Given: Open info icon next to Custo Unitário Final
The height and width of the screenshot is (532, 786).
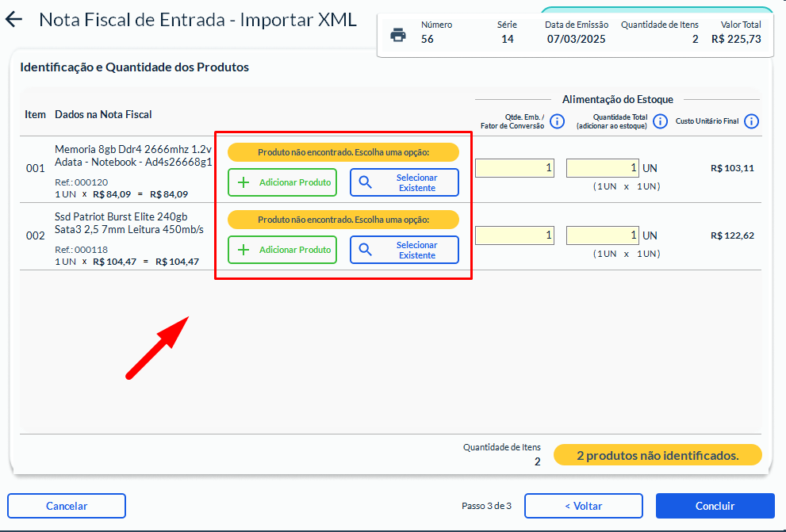Looking at the screenshot, I should coord(751,121).
